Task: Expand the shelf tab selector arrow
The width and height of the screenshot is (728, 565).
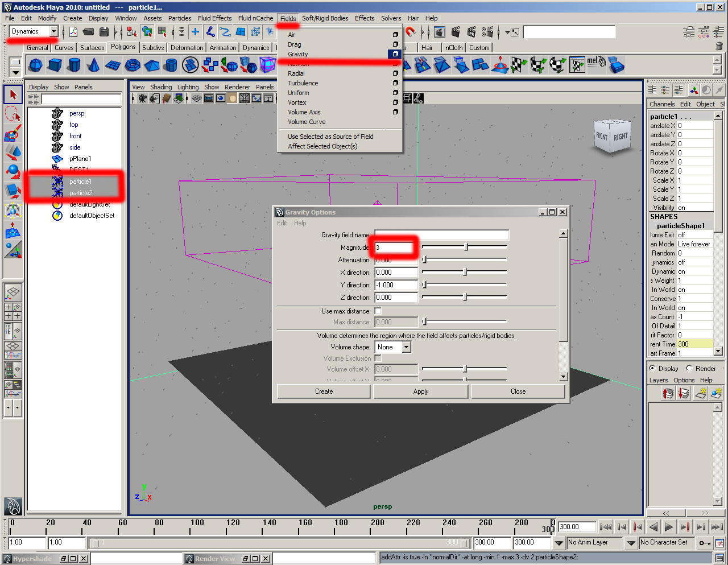Action: click(x=15, y=72)
